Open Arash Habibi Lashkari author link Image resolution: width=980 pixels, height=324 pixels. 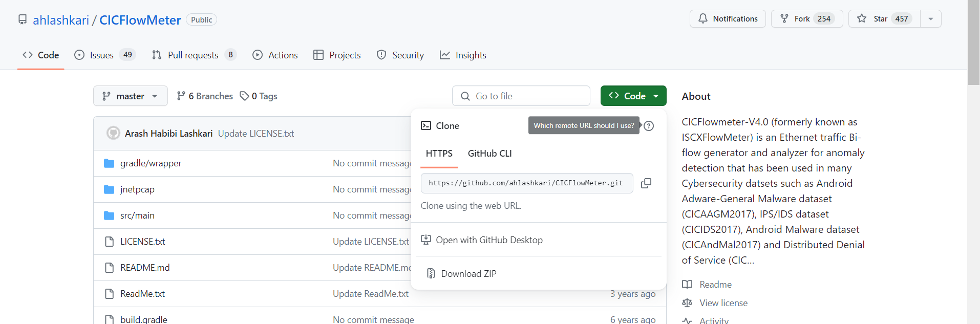point(168,133)
